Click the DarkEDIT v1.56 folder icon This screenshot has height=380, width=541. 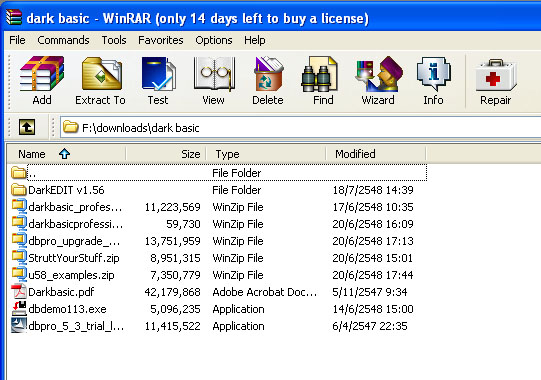tap(19, 189)
